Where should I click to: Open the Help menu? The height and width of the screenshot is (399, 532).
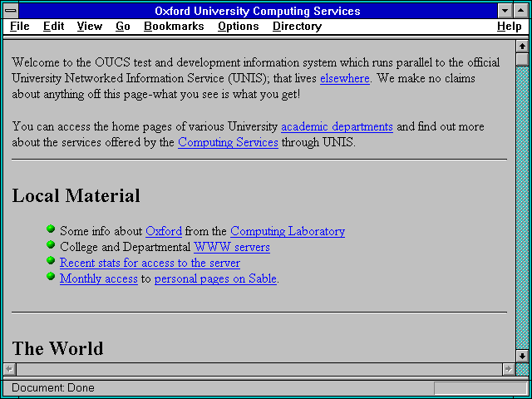(x=510, y=27)
